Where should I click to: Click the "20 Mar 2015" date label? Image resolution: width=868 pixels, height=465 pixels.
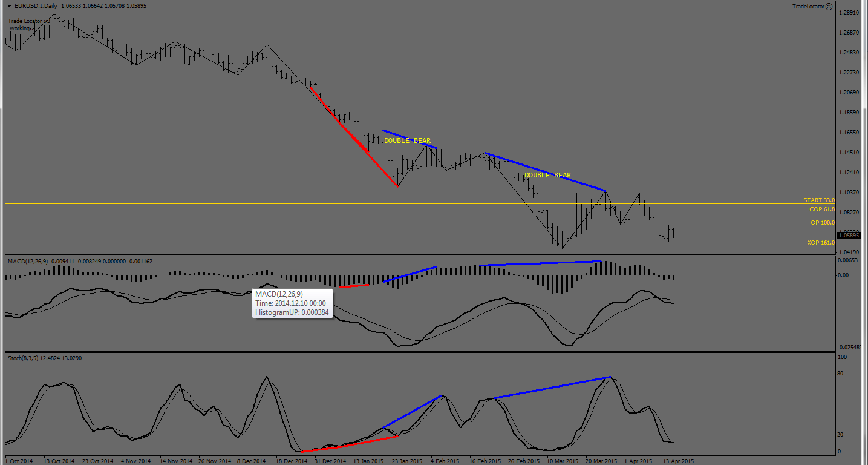pos(601,461)
